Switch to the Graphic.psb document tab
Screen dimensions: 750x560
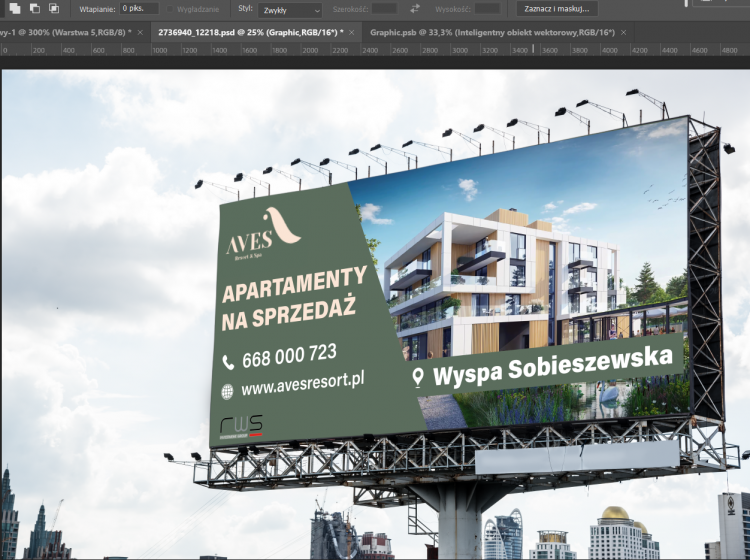(490, 32)
